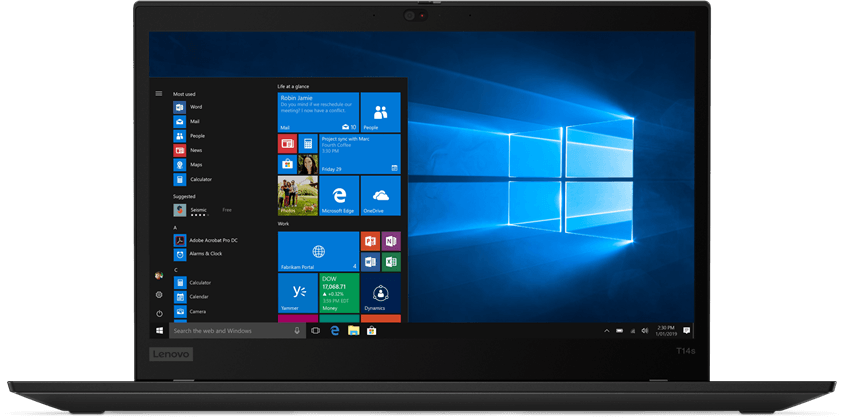Show hidden system tray icons chevron
The image size is (843, 419).
click(x=607, y=330)
